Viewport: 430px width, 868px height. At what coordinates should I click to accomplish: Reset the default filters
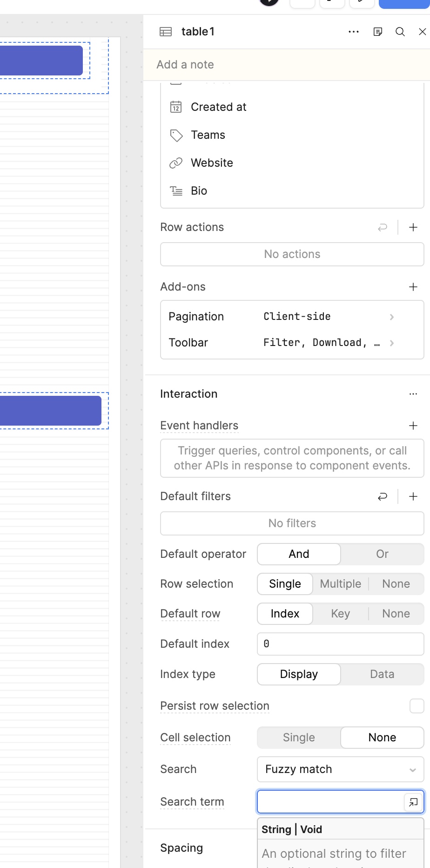pos(383,496)
